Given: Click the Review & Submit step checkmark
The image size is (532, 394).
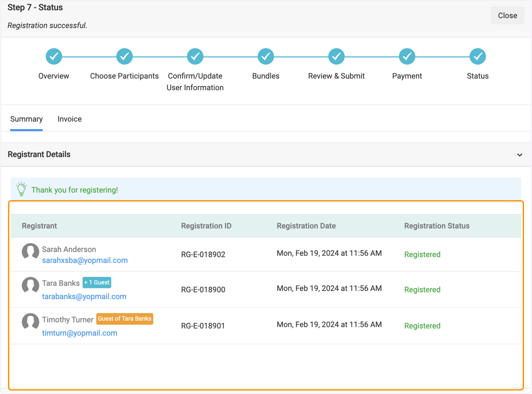Looking at the screenshot, I should (x=336, y=56).
